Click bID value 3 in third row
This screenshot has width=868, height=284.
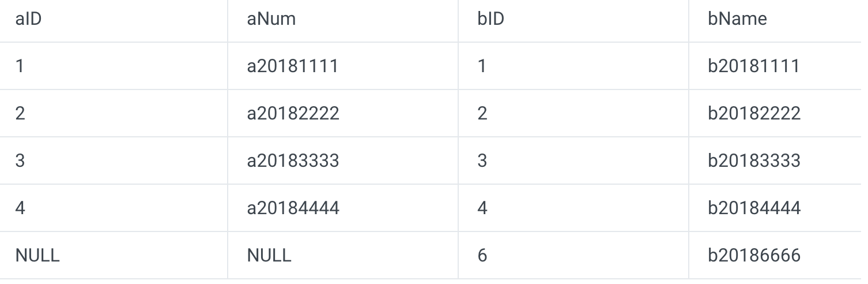click(482, 160)
